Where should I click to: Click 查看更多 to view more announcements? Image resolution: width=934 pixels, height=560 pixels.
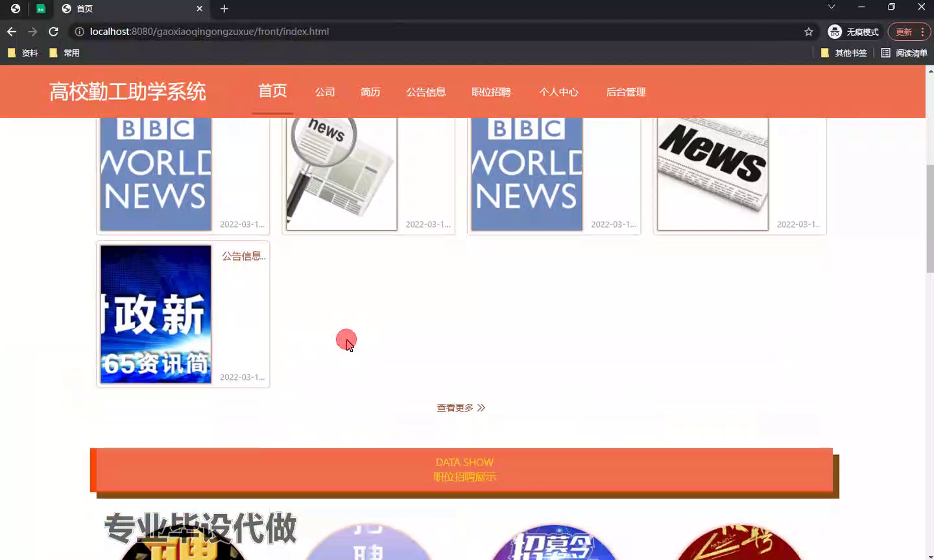tap(455, 408)
